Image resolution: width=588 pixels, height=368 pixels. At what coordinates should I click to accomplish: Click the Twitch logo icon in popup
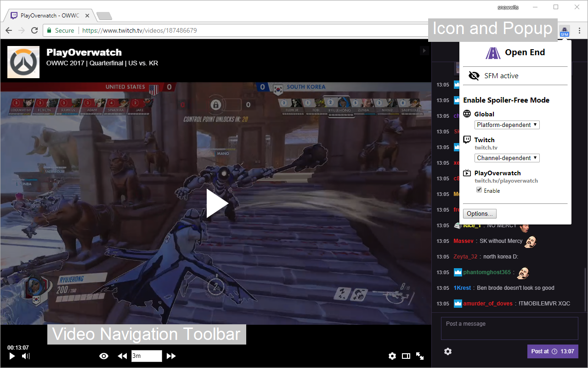(x=467, y=139)
